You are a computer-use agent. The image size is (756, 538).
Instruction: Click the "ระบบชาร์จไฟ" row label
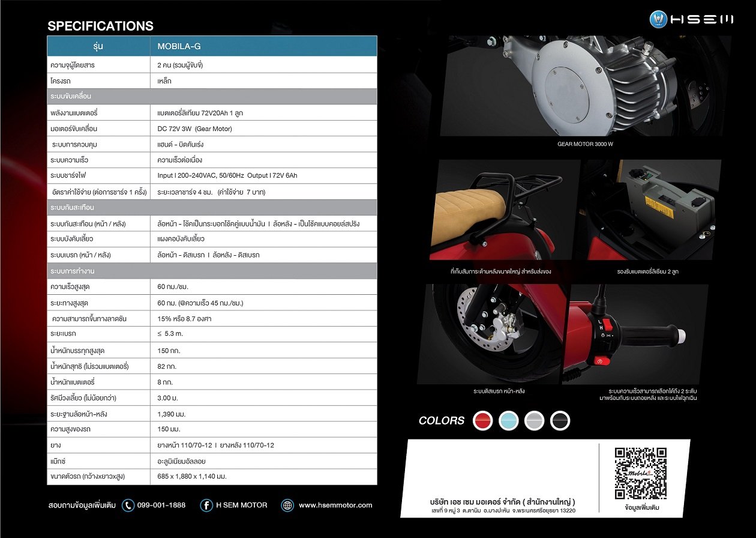(70, 176)
